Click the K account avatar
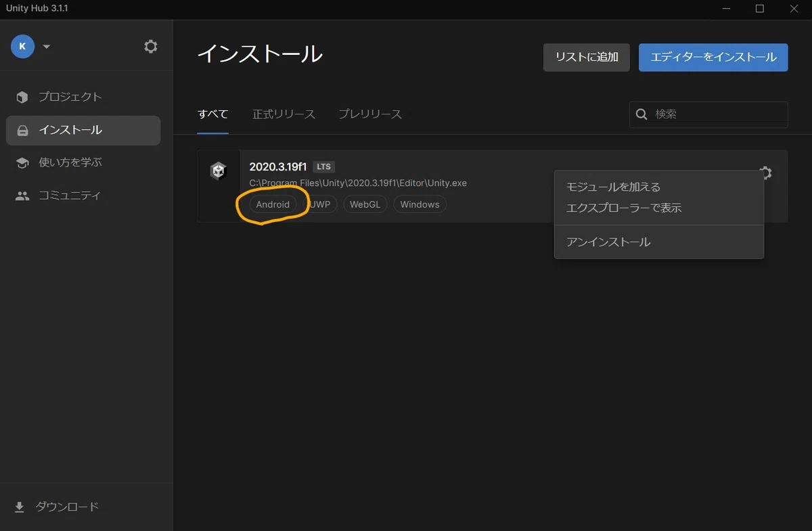812x531 pixels. pos(22,47)
